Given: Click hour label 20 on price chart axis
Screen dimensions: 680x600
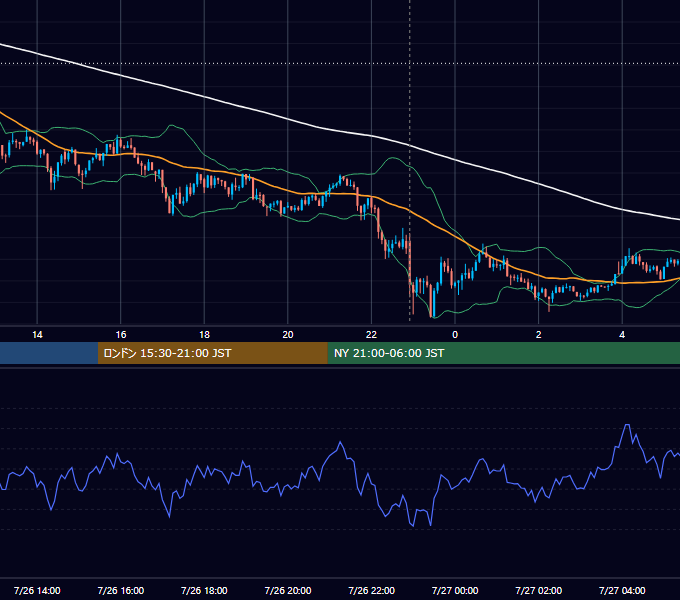Looking at the screenshot, I should pyautogui.click(x=288, y=335).
